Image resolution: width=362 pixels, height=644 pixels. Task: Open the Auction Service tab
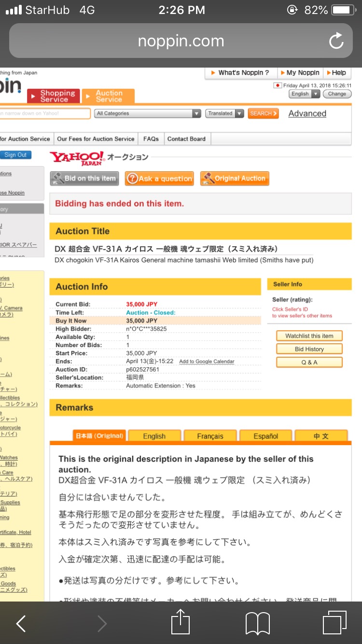(108, 96)
